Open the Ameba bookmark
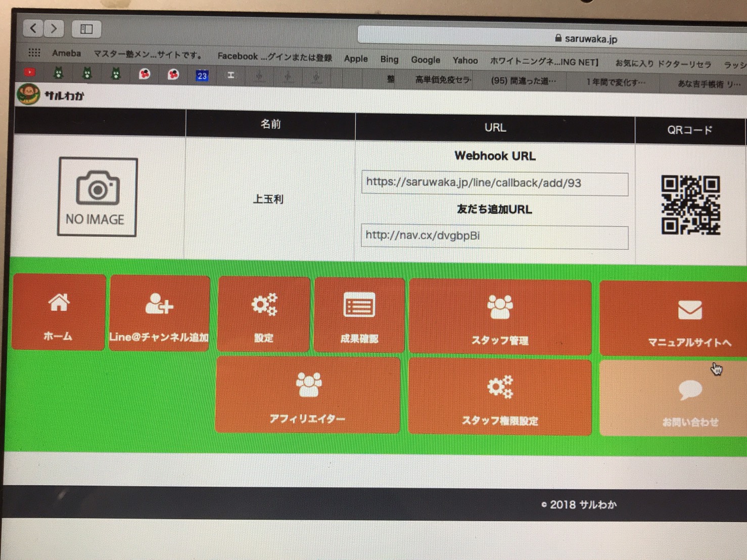 [66, 54]
